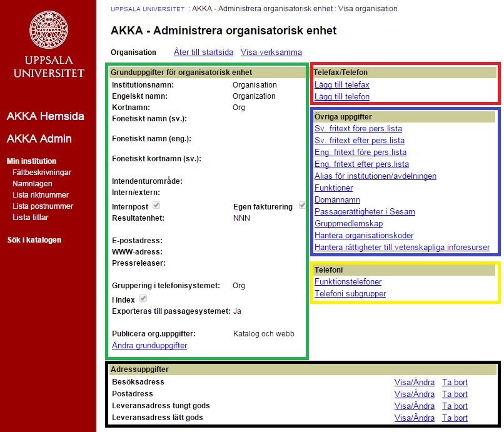Screen dimensions: 504x432
Task: Click Ändra grunduppgifter link
Action: (x=149, y=345)
